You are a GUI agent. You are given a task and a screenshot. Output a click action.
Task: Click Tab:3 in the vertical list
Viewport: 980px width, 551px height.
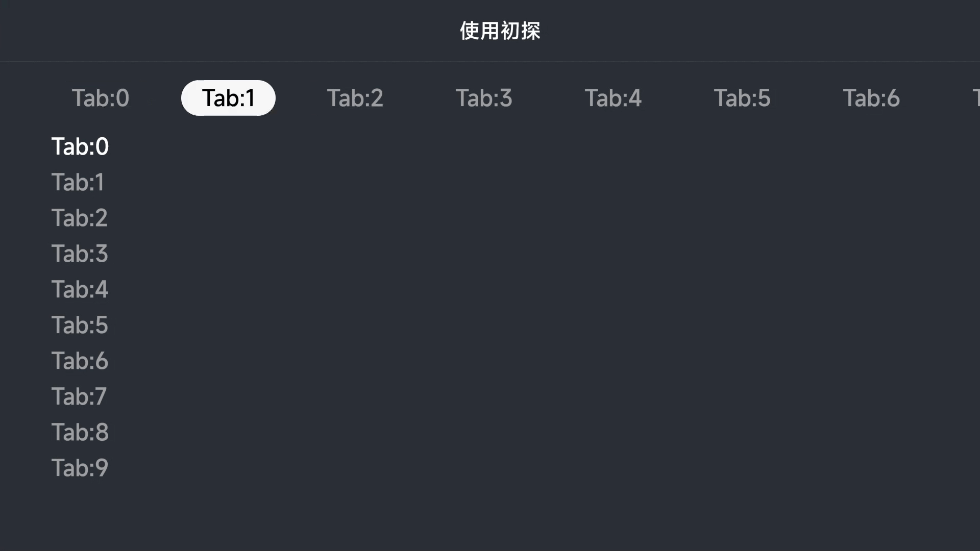point(80,254)
